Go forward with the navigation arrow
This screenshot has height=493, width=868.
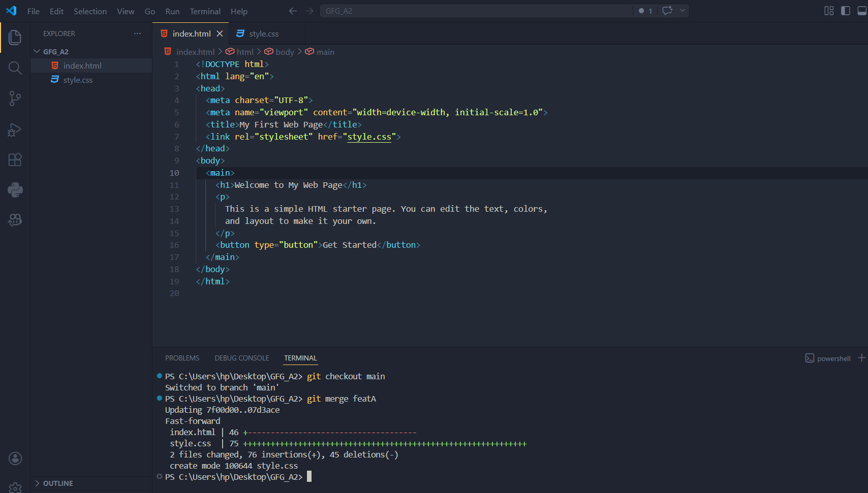(309, 11)
